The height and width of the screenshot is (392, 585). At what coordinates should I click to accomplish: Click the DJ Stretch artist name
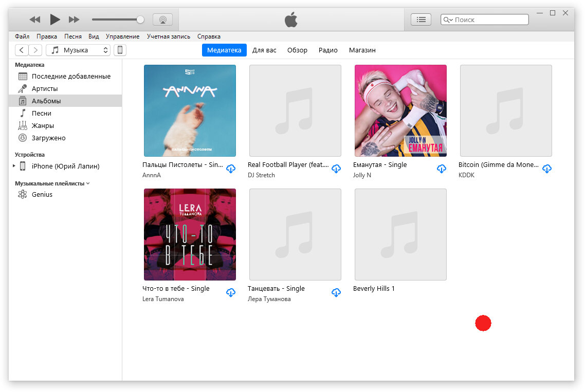coord(261,175)
